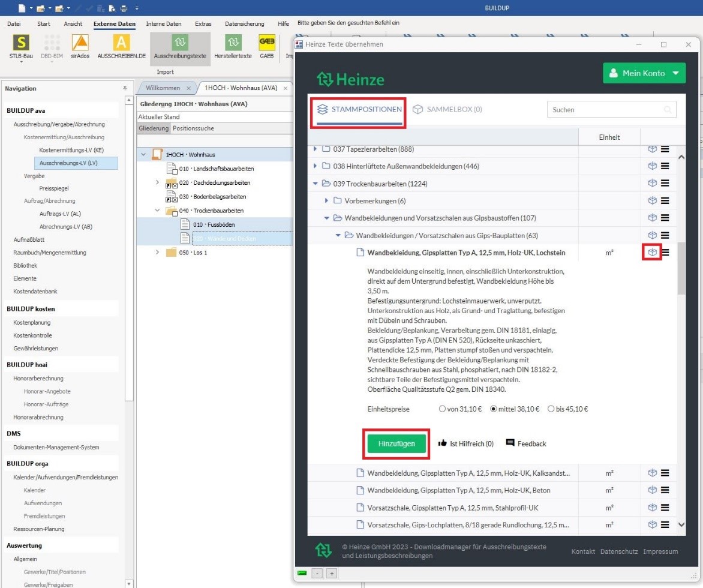Screen dimensions: 703x588
Task: Click the green Hinzufügen button
Action: 396,443
